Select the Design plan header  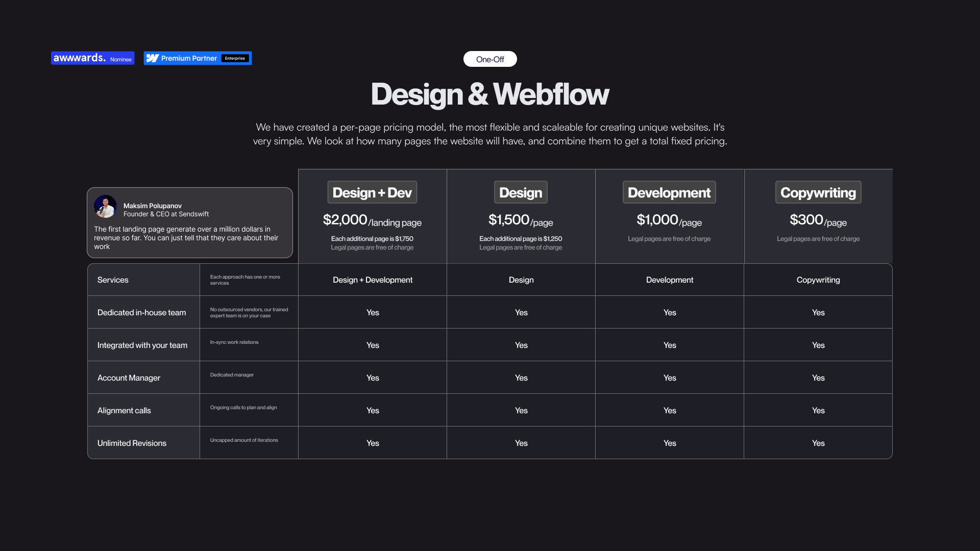pos(521,192)
